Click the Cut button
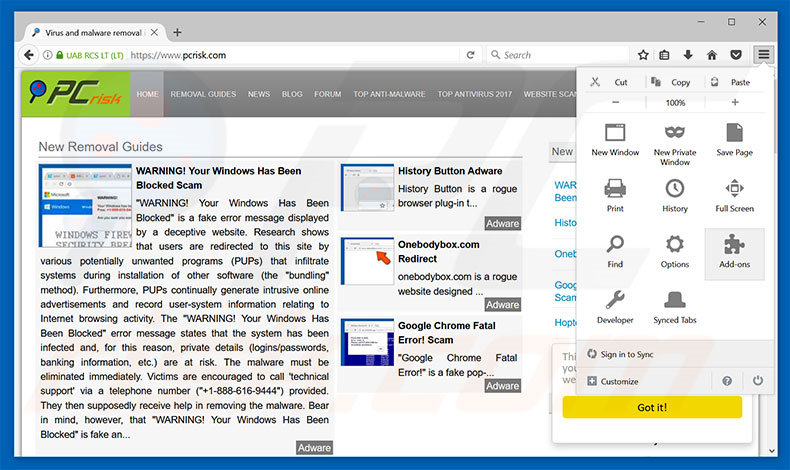The width and height of the screenshot is (790, 470). 609,82
